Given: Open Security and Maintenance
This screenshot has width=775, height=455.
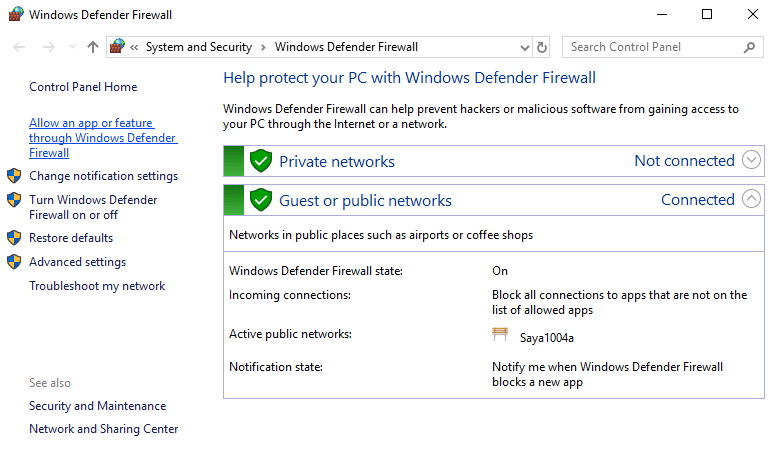Looking at the screenshot, I should (97, 406).
